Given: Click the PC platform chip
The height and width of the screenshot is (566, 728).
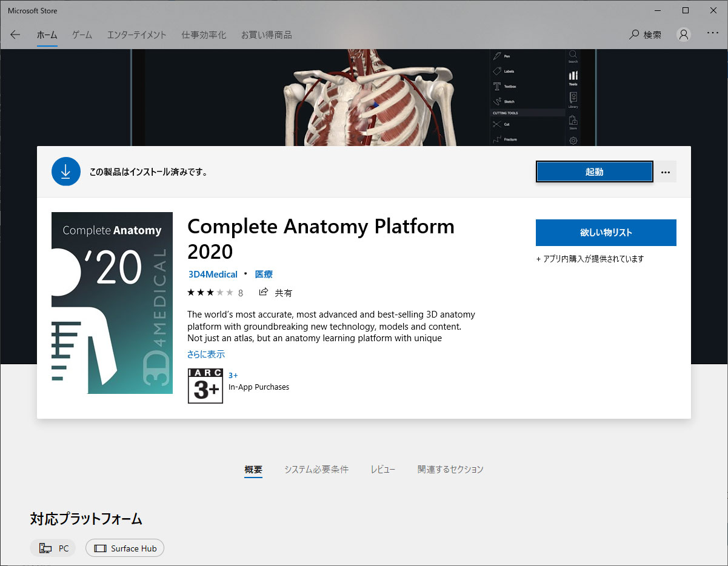Looking at the screenshot, I should tap(53, 548).
